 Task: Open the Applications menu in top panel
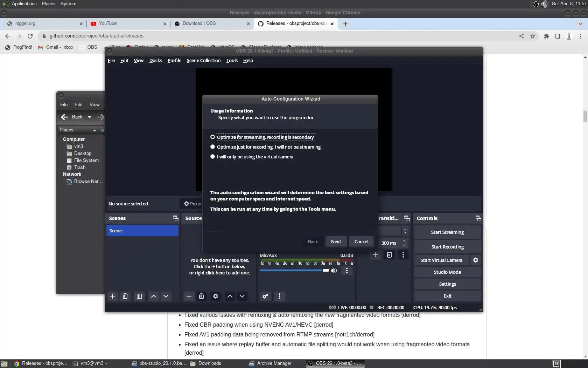click(24, 4)
